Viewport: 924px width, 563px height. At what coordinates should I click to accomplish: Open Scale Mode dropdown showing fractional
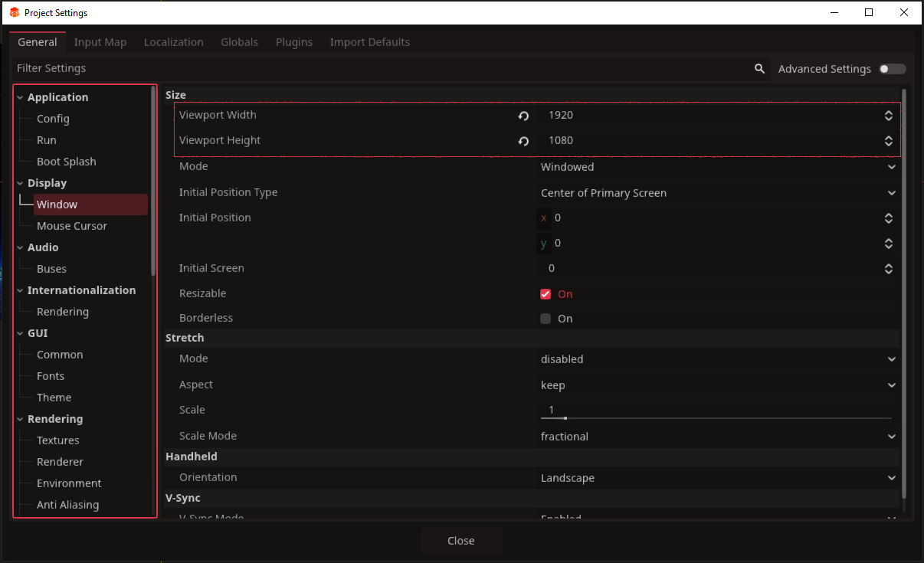(x=718, y=437)
